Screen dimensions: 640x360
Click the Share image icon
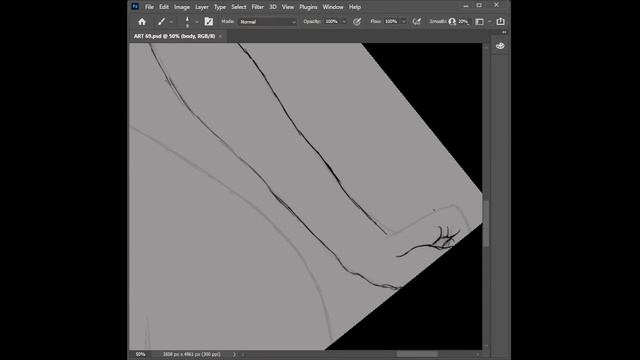(x=500, y=21)
